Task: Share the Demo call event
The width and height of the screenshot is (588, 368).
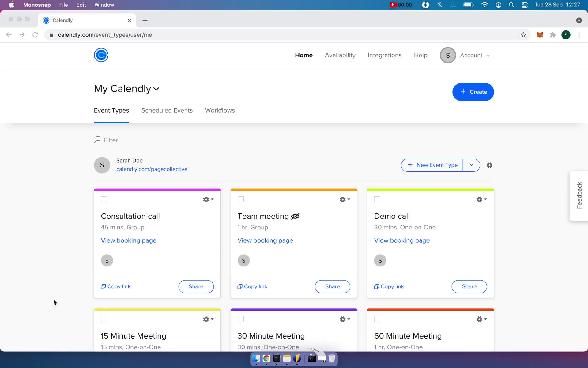Action: 469,286
